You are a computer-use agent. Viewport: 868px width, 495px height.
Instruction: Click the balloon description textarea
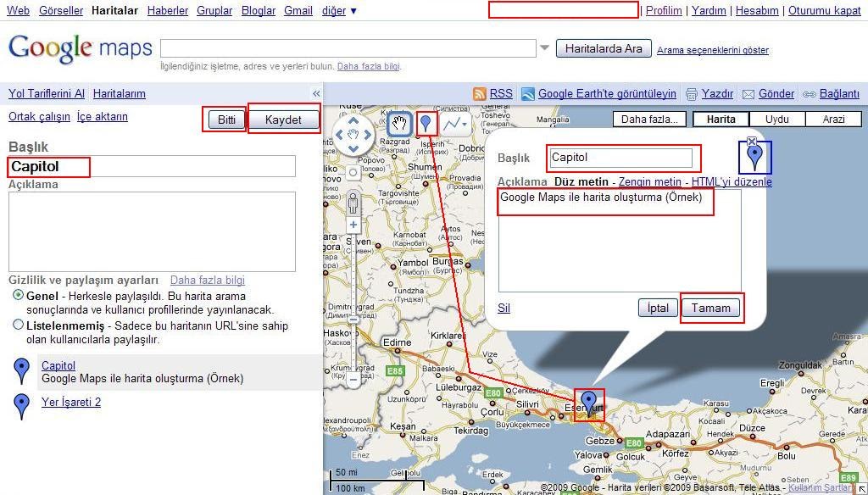tap(620, 241)
